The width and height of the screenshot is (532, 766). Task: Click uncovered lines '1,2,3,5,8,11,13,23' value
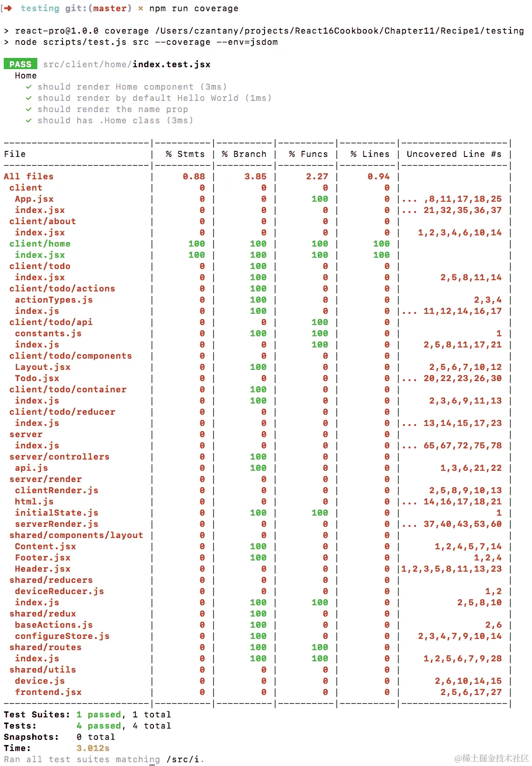pyautogui.click(x=451, y=569)
